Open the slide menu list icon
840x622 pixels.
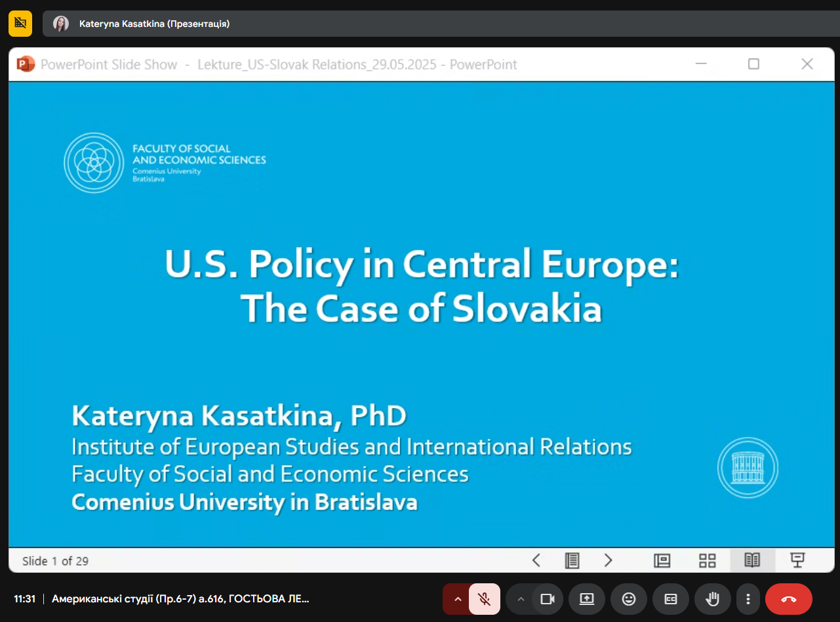click(572, 560)
